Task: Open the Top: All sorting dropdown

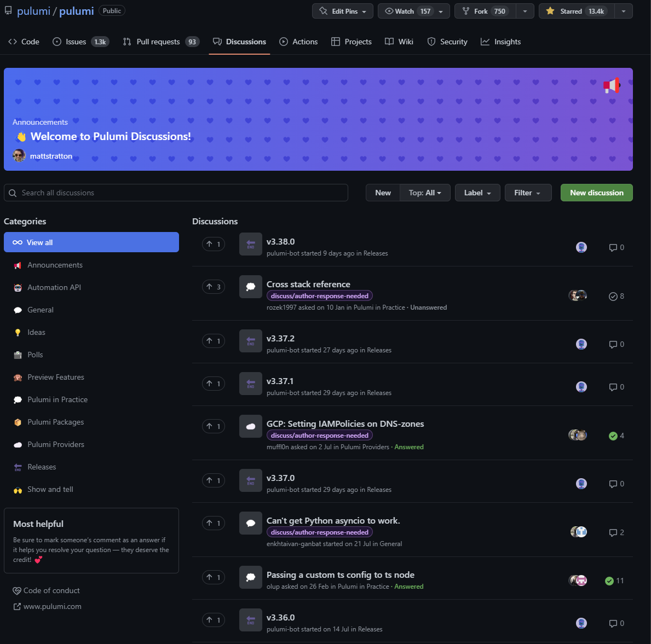Action: (x=425, y=193)
